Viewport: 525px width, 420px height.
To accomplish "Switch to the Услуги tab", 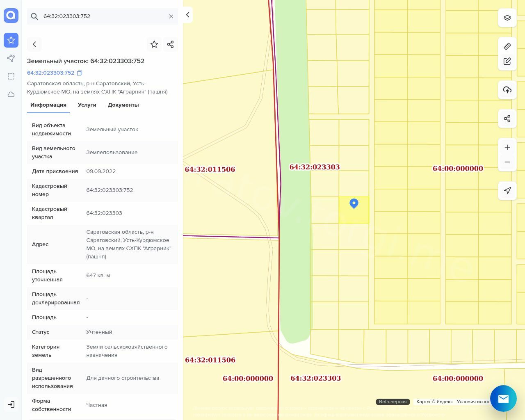I will pyautogui.click(x=87, y=105).
